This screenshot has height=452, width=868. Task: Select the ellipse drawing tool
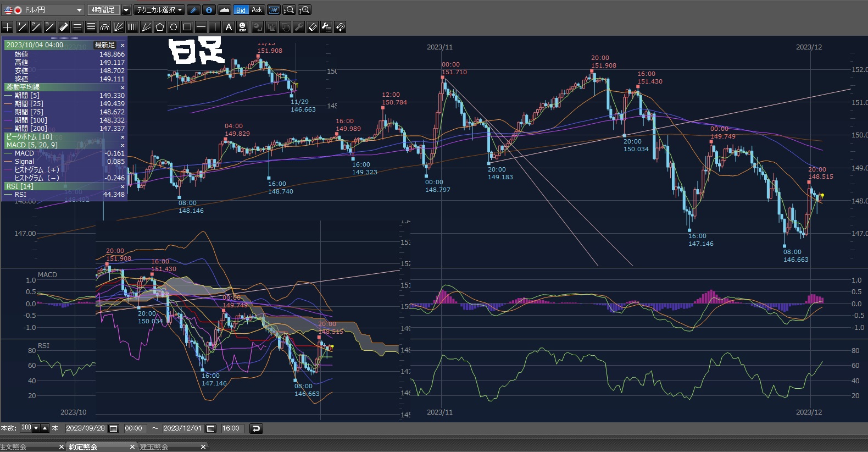(x=174, y=27)
